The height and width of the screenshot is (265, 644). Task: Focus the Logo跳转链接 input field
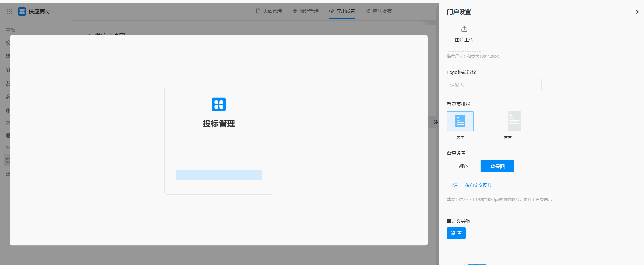pyautogui.click(x=494, y=85)
